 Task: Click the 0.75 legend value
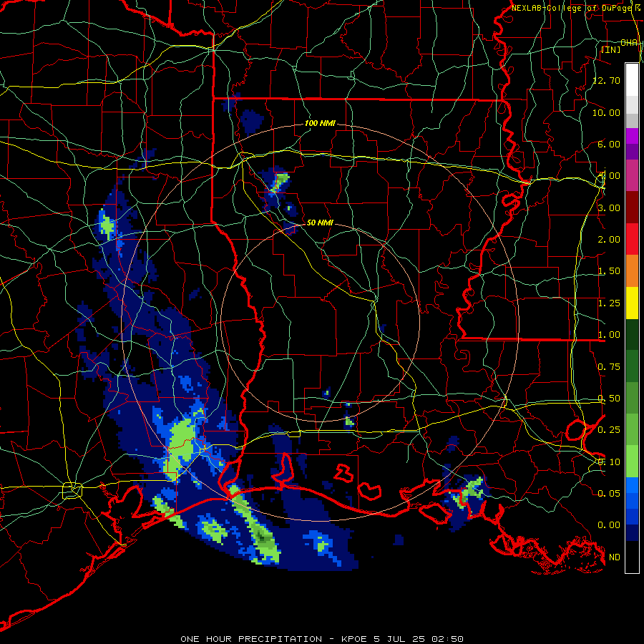[609, 367]
